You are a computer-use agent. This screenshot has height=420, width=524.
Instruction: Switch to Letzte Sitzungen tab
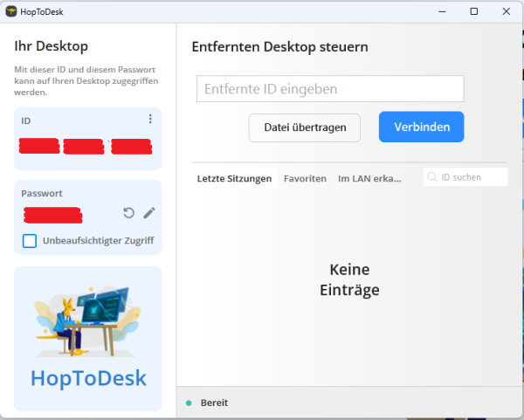pos(234,178)
